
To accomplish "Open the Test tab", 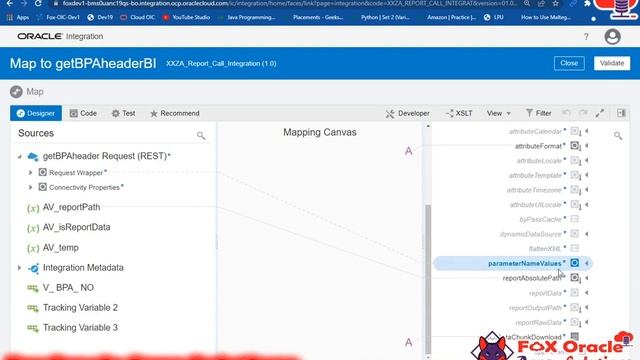I will (x=124, y=113).
